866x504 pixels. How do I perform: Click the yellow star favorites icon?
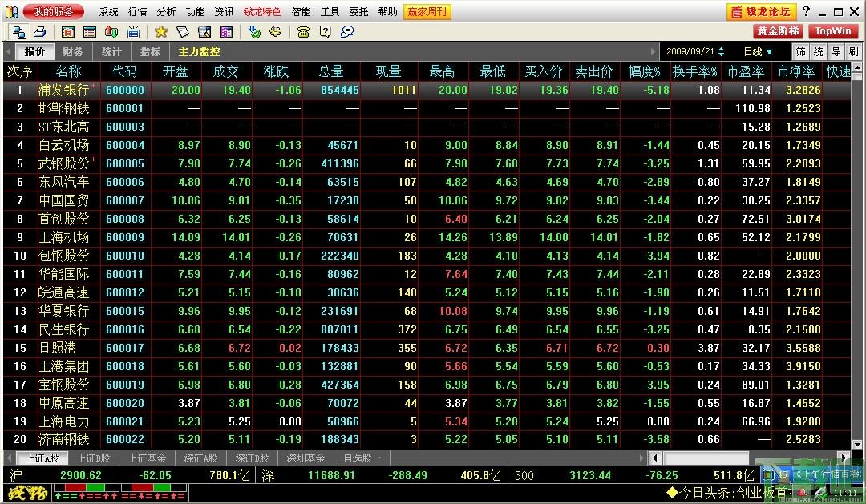[x=160, y=32]
